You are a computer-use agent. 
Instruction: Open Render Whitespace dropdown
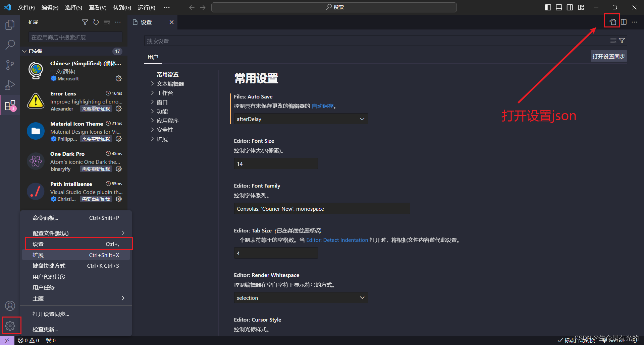click(x=301, y=298)
